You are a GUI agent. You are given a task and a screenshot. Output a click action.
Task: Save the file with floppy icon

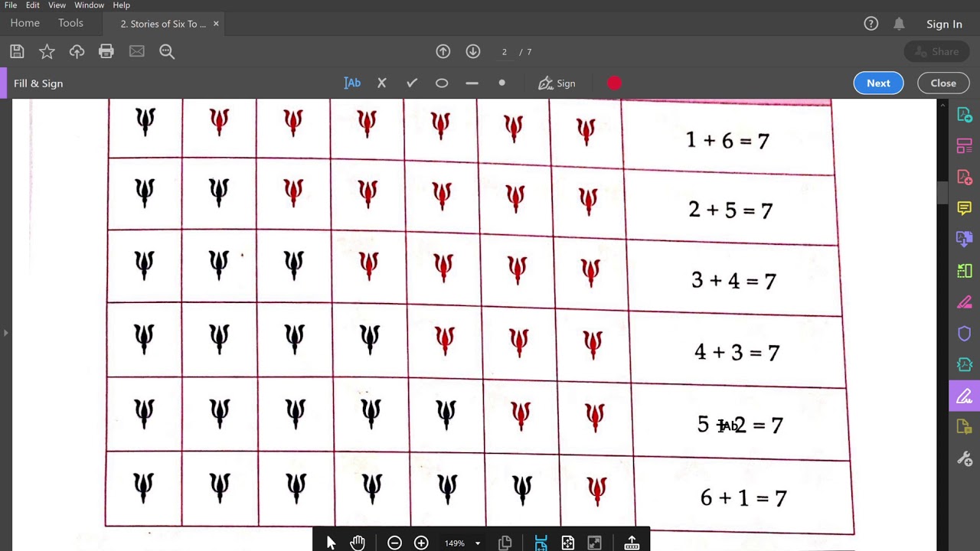(x=17, y=51)
